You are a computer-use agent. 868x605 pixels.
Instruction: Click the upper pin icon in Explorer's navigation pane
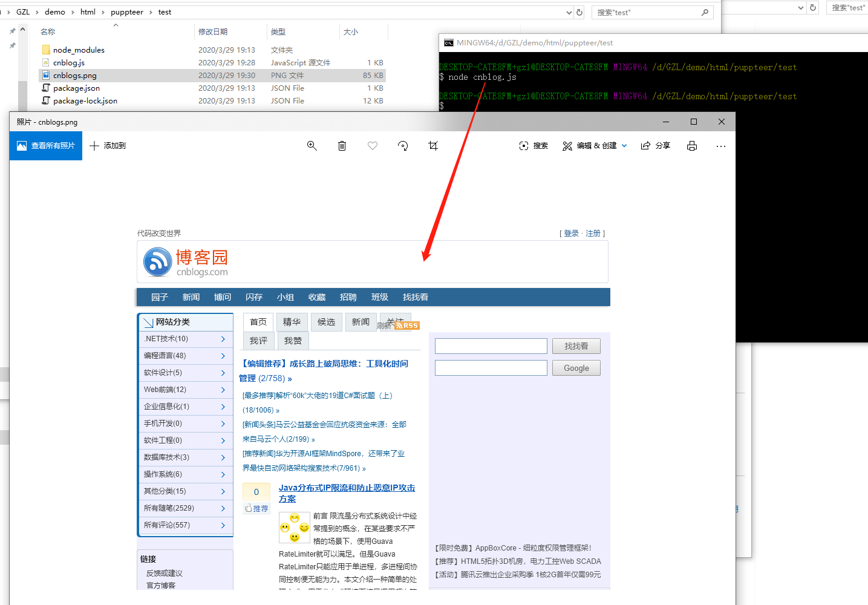(x=12, y=31)
